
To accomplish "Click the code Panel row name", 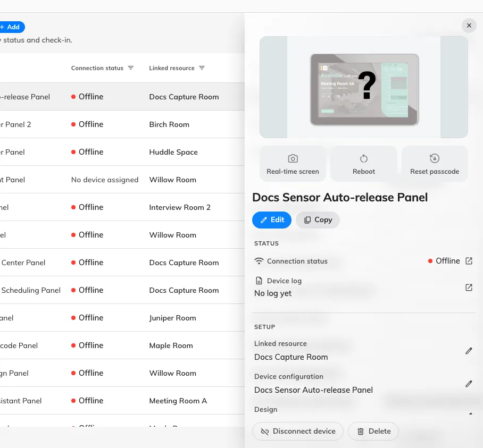I will 19,345.
